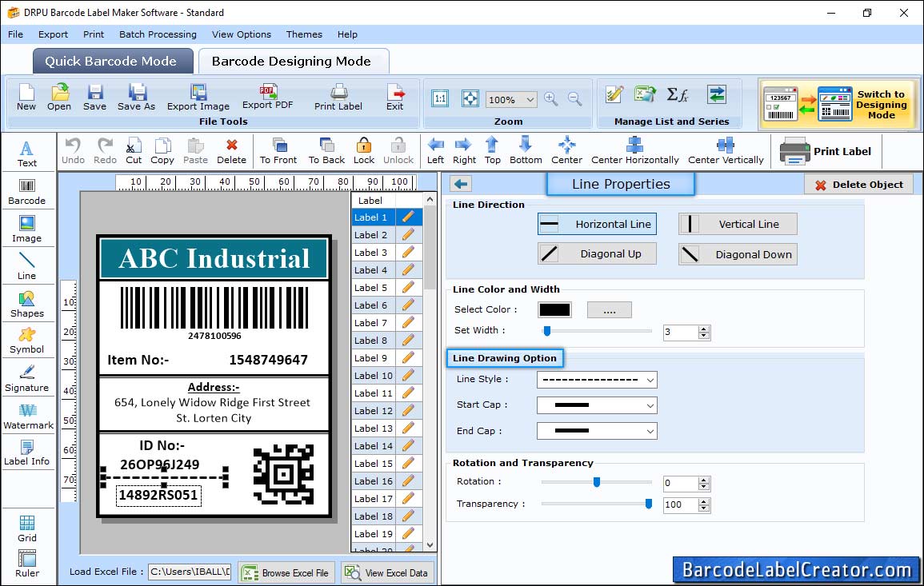The image size is (924, 586).
Task: Open the Excel list manager icon
Action: coord(646,94)
